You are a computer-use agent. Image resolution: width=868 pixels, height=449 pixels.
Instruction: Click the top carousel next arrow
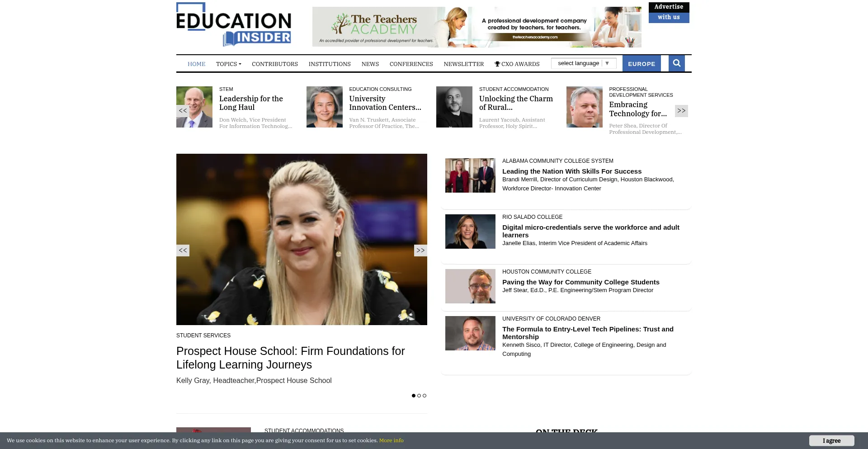(681, 111)
